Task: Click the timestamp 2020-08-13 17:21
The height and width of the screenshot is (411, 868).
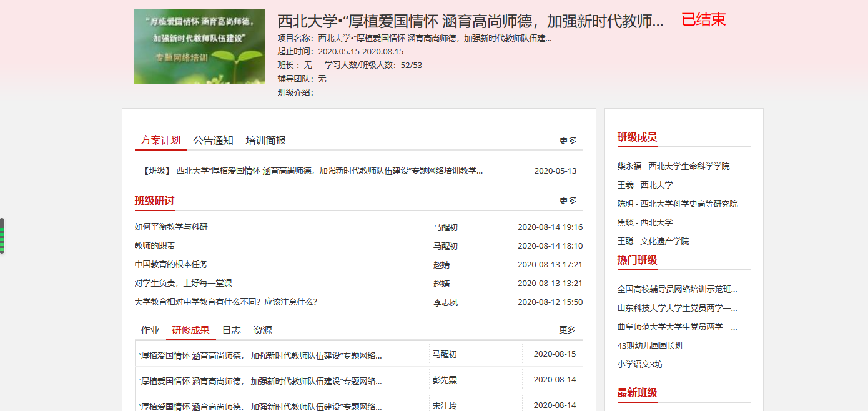Action: pos(550,265)
